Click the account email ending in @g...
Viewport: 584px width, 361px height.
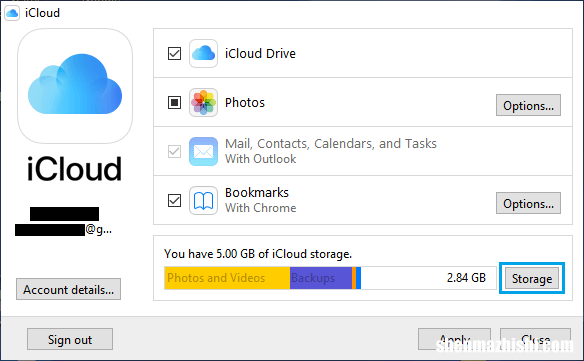[x=63, y=229]
